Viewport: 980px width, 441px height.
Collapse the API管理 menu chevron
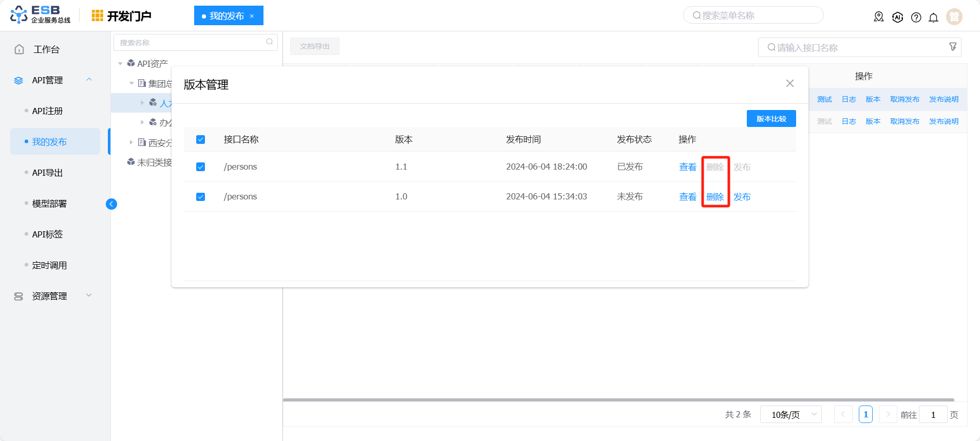[x=89, y=80]
